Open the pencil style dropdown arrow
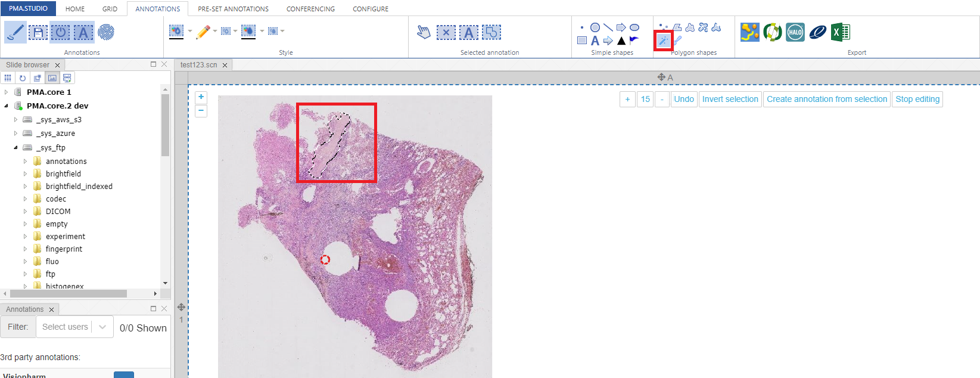 coord(215,31)
